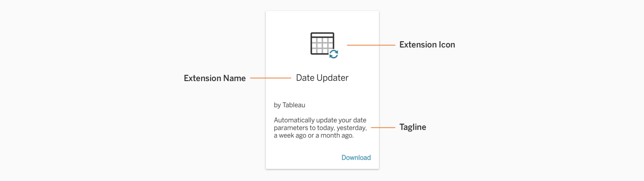Screen dimensions: 644x181
Task: Click orange connector line beside Tagline label
Action: [383, 128]
